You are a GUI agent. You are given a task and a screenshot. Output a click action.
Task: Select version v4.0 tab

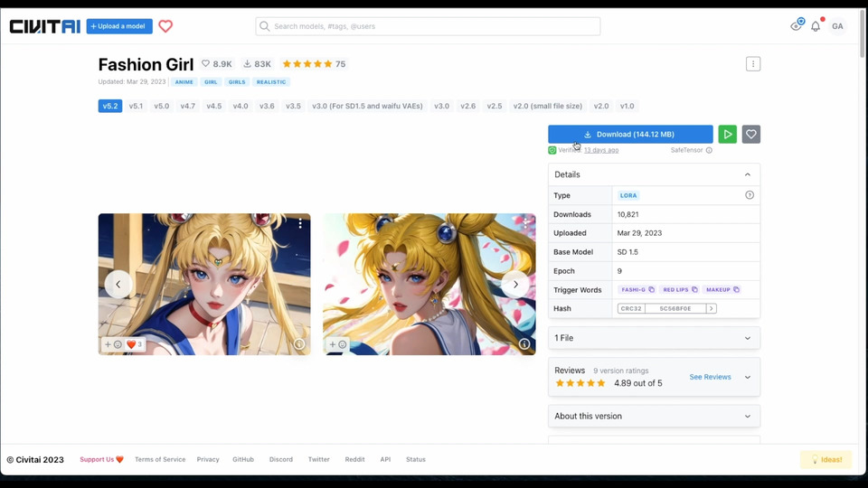(x=241, y=106)
